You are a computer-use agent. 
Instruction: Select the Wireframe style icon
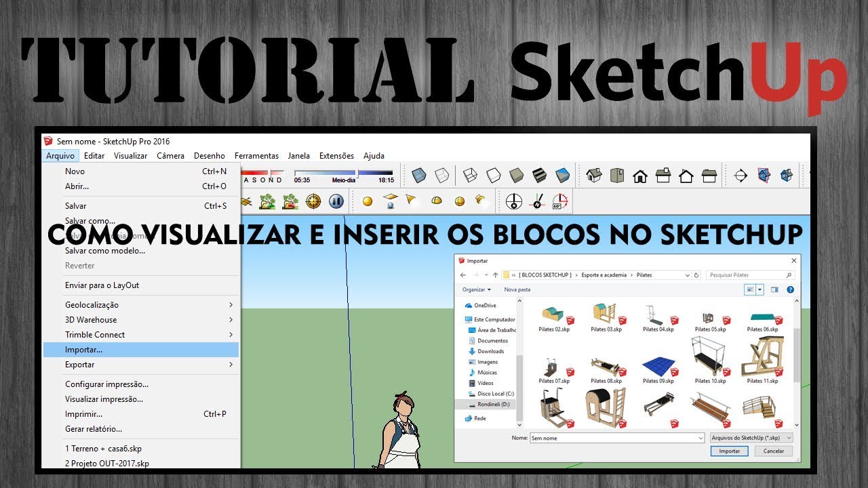470,176
